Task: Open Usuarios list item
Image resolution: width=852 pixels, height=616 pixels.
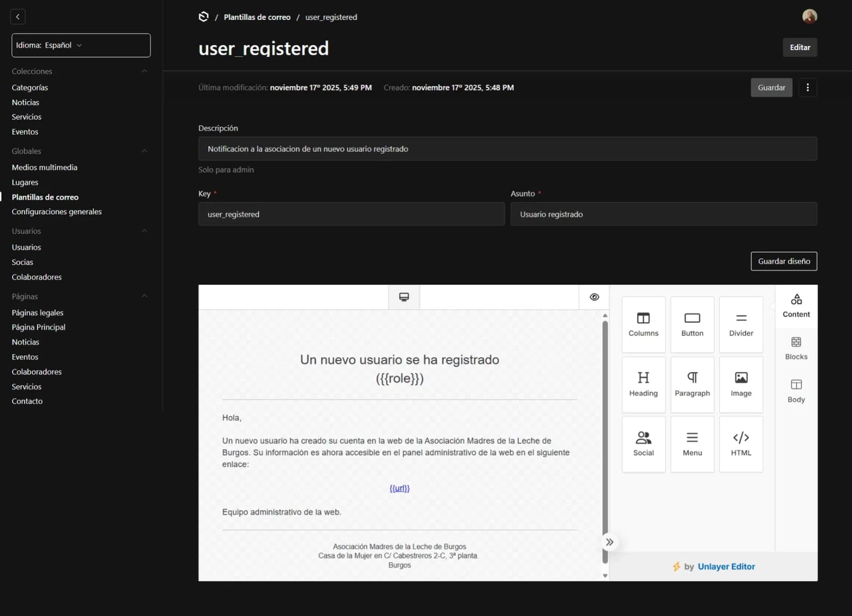Action: tap(26, 247)
